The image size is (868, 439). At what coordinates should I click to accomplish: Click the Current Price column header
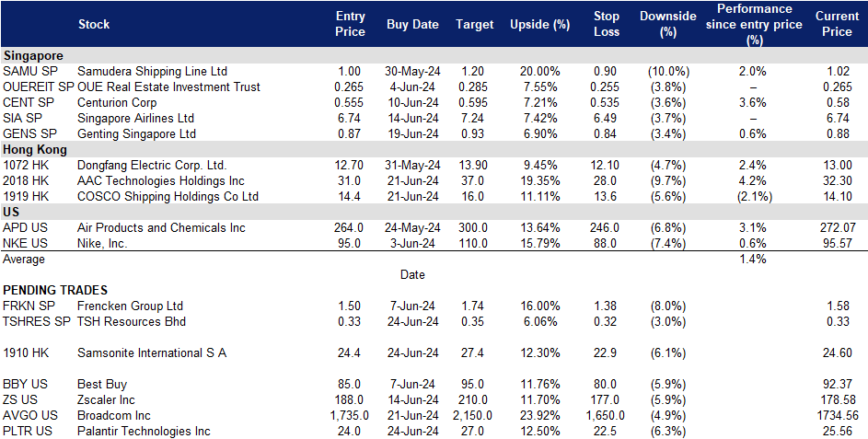(836, 25)
